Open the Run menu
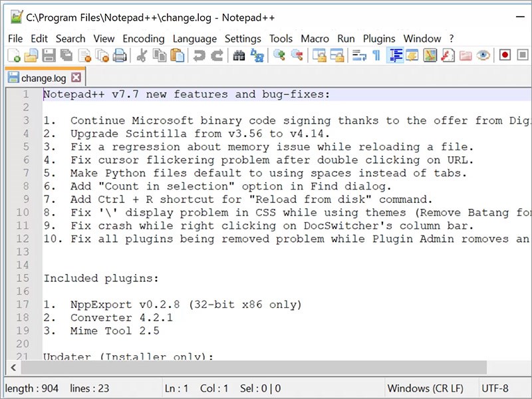This screenshot has width=532, height=399. 346,39
